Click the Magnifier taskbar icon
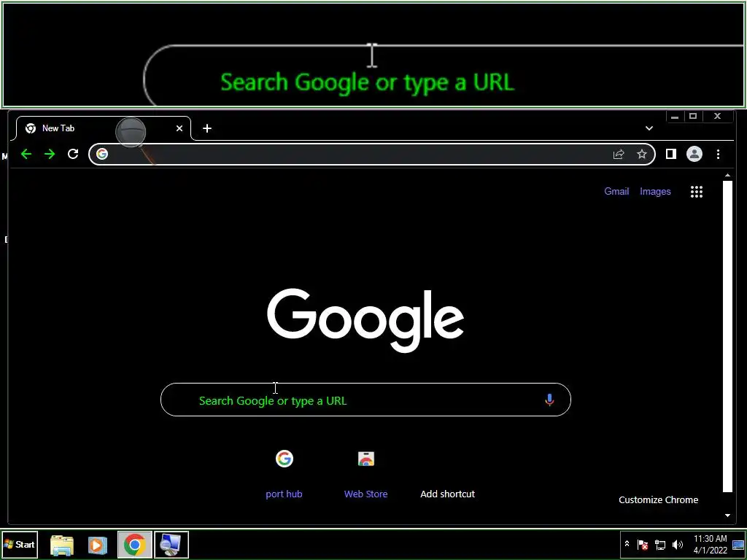 (x=171, y=544)
